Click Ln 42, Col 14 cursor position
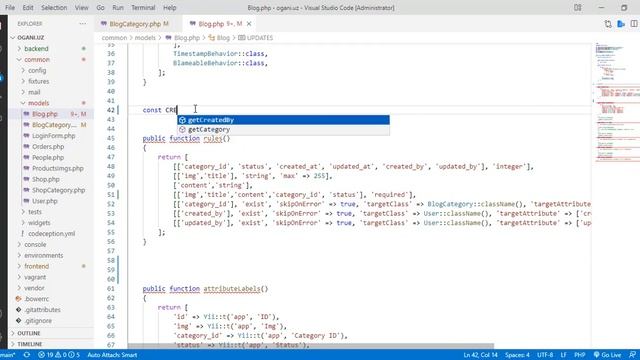This screenshot has width=640, height=360. tap(480, 355)
